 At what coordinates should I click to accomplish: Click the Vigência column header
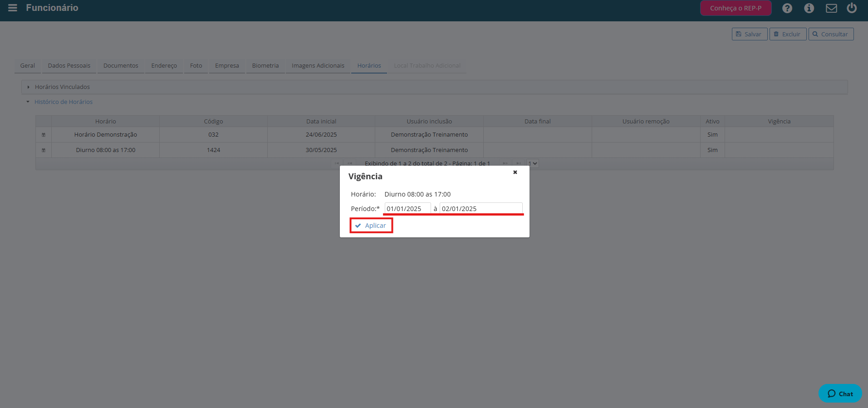779,121
